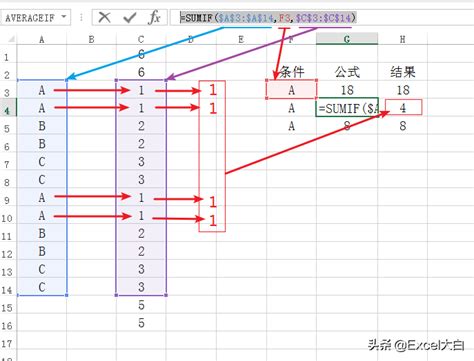Click cell F3 containing A
This screenshot has height=361, width=474.
(291, 90)
